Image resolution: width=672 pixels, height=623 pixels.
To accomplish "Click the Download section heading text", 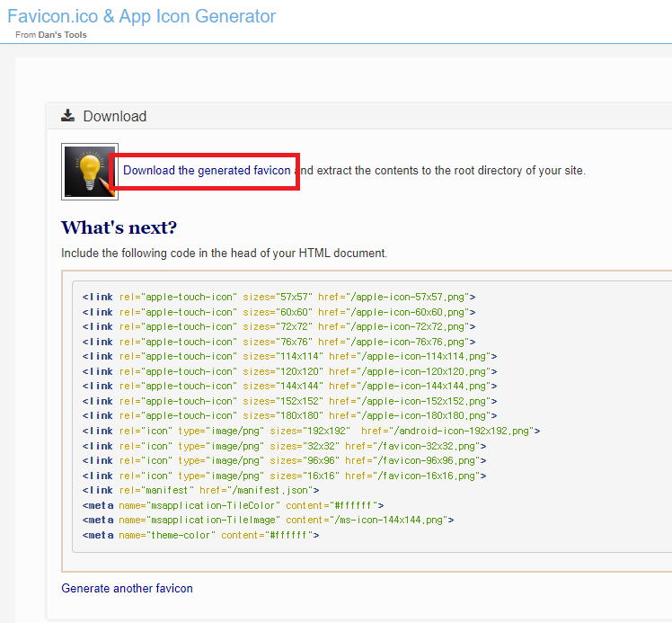I will (114, 116).
